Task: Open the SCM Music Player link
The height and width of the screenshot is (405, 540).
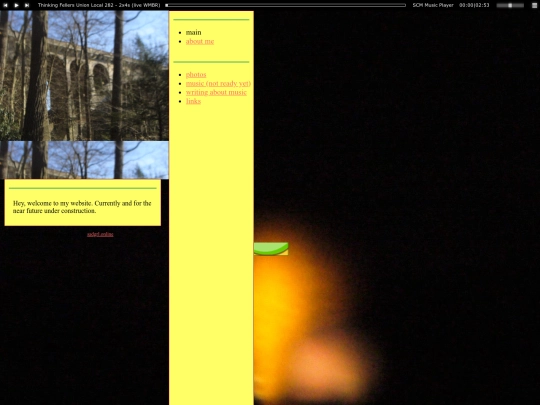Action: (433, 5)
